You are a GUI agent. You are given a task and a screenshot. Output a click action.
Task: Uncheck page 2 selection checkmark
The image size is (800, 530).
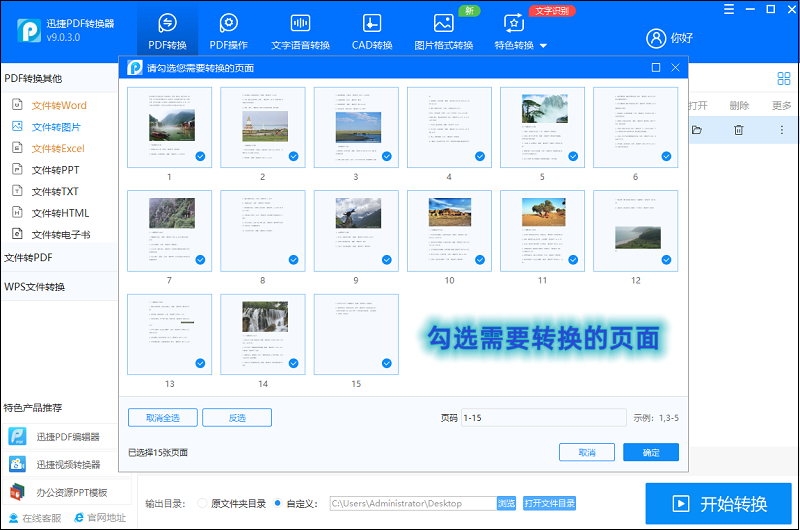click(294, 156)
